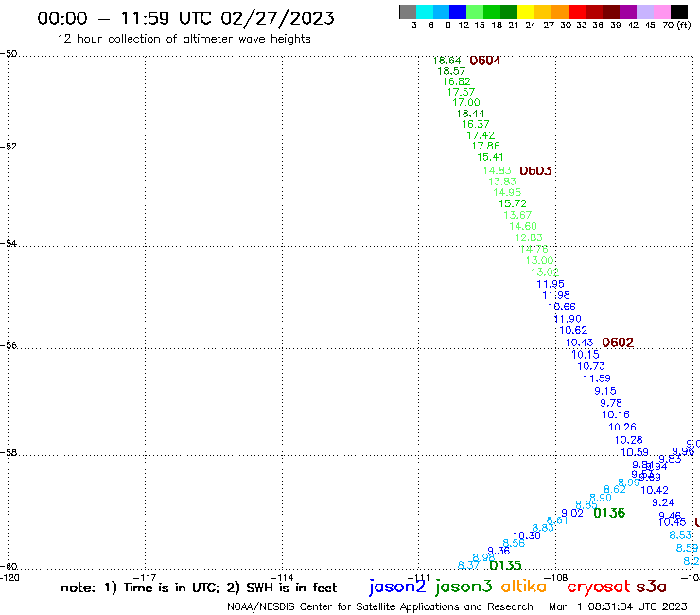Screen dimensions: 700x615
Task: Select the orange swatch in the color scale
Action: click(x=560, y=11)
